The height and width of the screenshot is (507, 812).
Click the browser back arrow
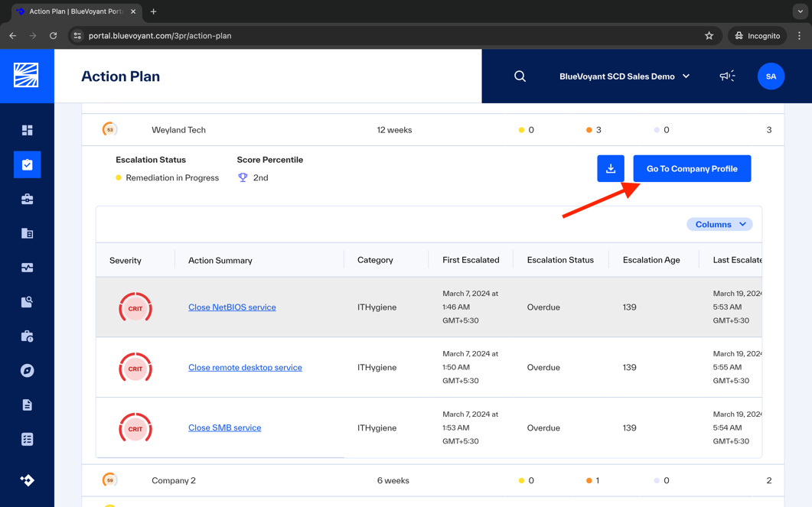coord(13,36)
